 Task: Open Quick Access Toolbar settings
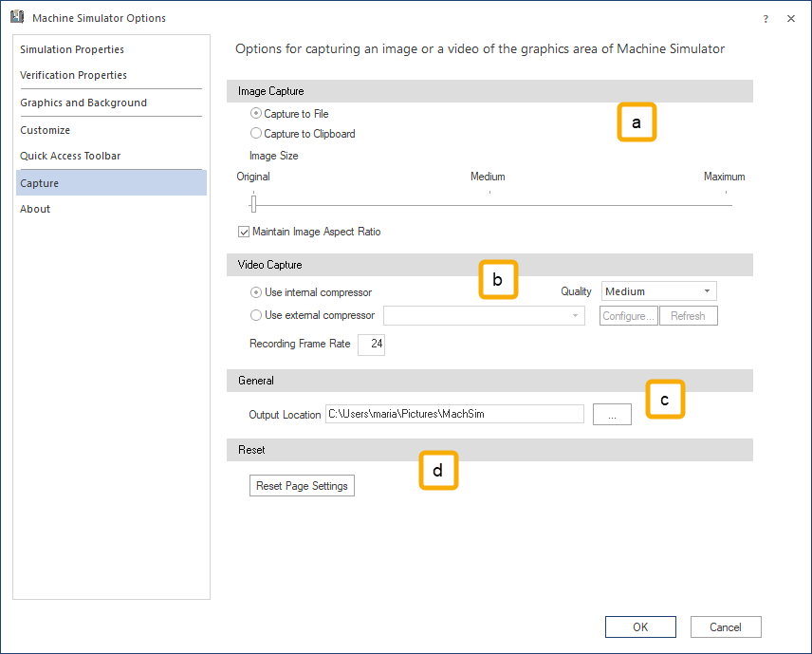(70, 156)
